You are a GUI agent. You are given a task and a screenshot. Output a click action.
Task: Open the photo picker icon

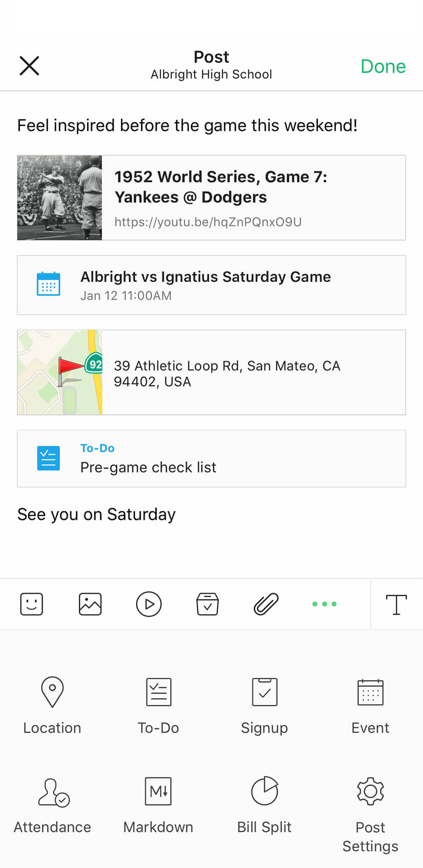coord(90,604)
